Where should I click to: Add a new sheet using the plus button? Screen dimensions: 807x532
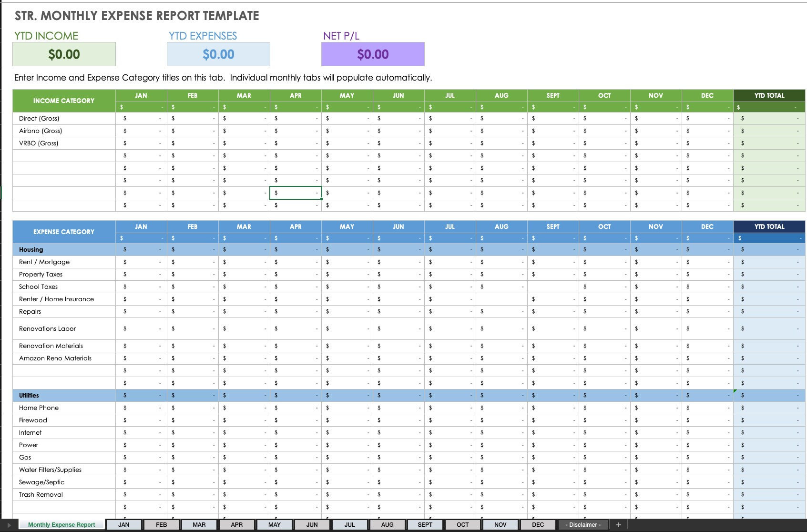coord(618,524)
